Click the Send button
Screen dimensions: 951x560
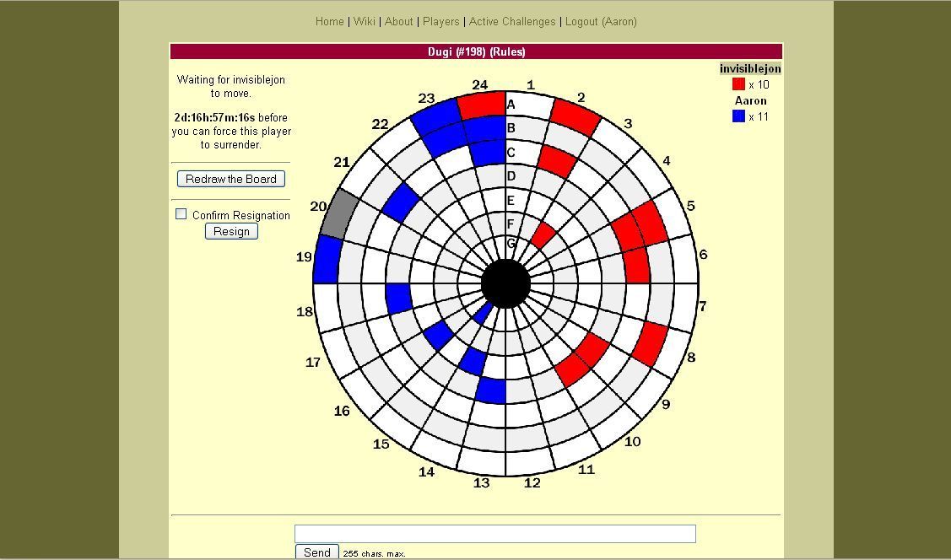click(x=316, y=552)
